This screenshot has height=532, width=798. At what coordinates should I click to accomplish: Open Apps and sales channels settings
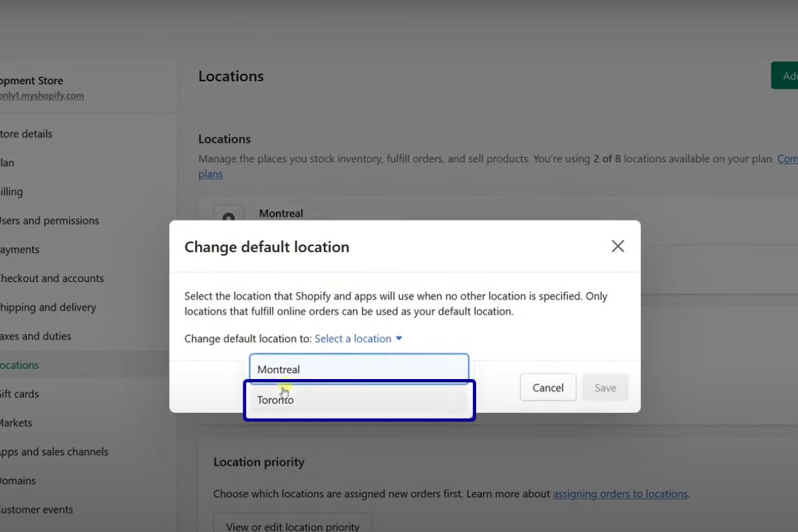[53, 452]
